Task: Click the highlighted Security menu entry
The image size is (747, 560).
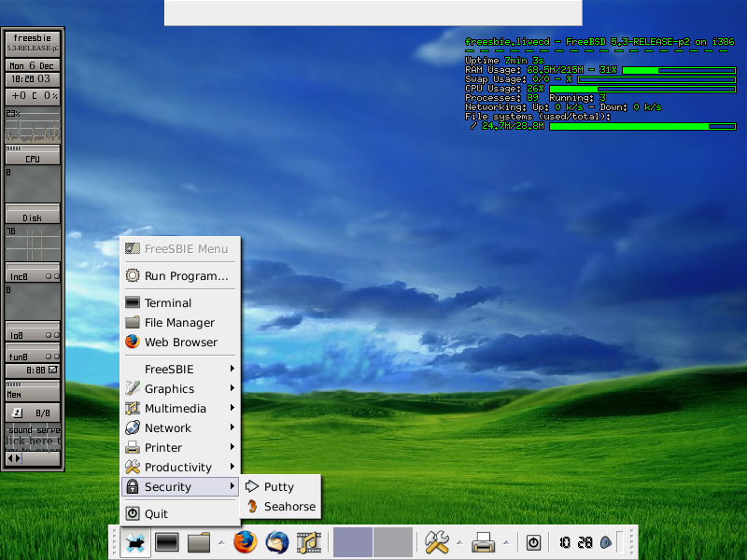Action: [180, 486]
